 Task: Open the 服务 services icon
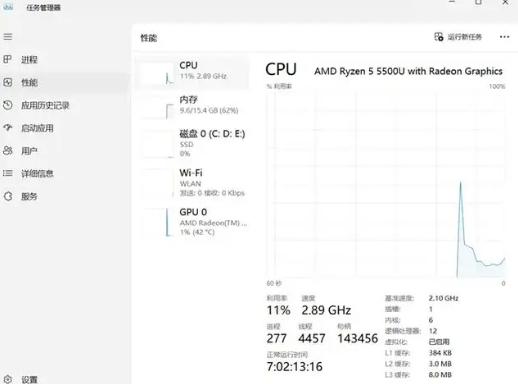pos(8,196)
